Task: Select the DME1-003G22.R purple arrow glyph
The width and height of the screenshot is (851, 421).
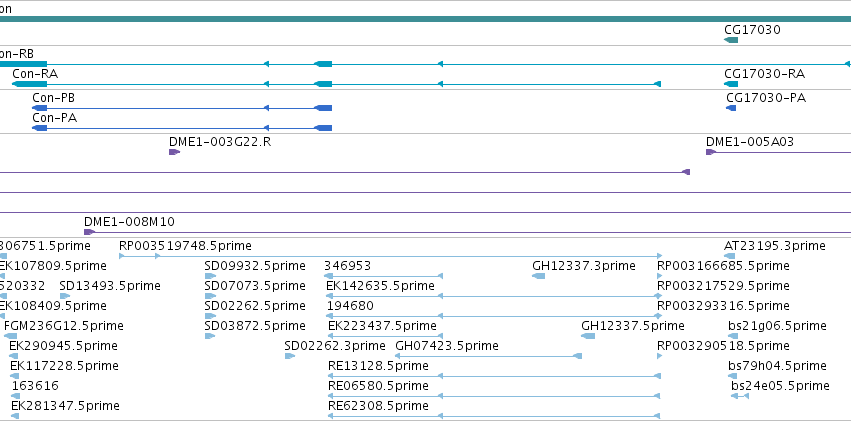Action: click(174, 152)
